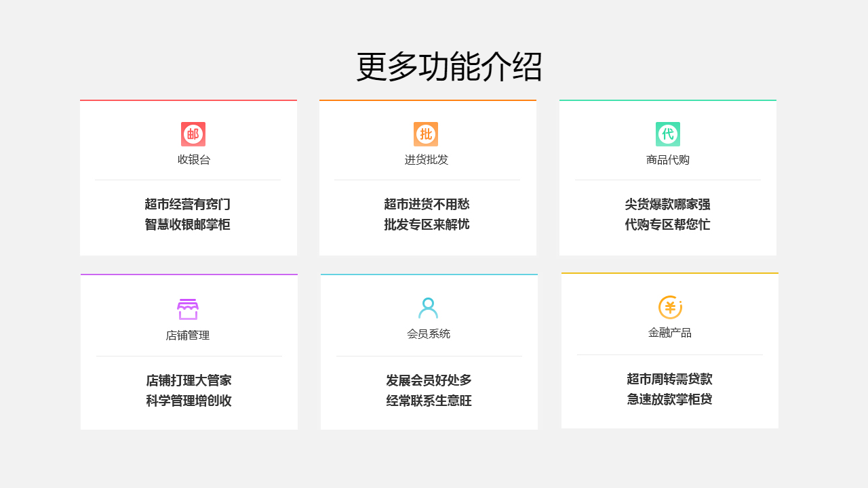Click the text 急速放款掌柜贷
This screenshot has width=868, height=488.
pyautogui.click(x=669, y=401)
